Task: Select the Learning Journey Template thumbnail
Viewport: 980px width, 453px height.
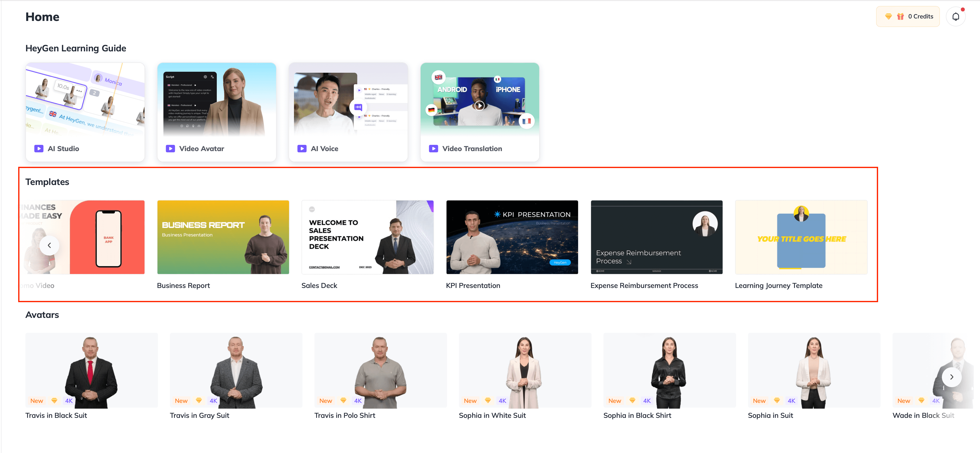Action: pyautogui.click(x=801, y=237)
